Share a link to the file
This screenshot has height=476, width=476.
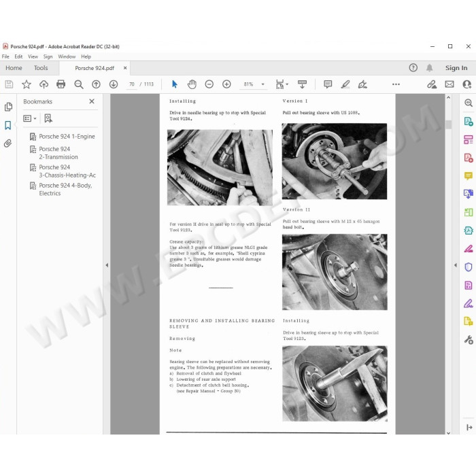coord(432,84)
